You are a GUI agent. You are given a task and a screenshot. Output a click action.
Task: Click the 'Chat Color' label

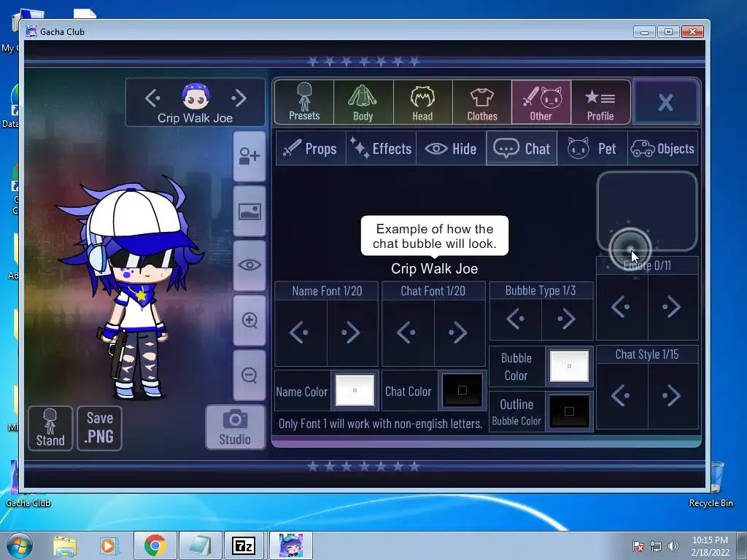point(409,391)
